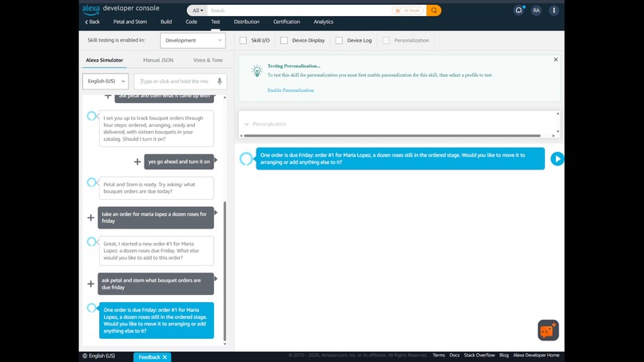Click the Alexa ring icon in the right response panel
The height and width of the screenshot is (362, 644).
pyautogui.click(x=246, y=158)
